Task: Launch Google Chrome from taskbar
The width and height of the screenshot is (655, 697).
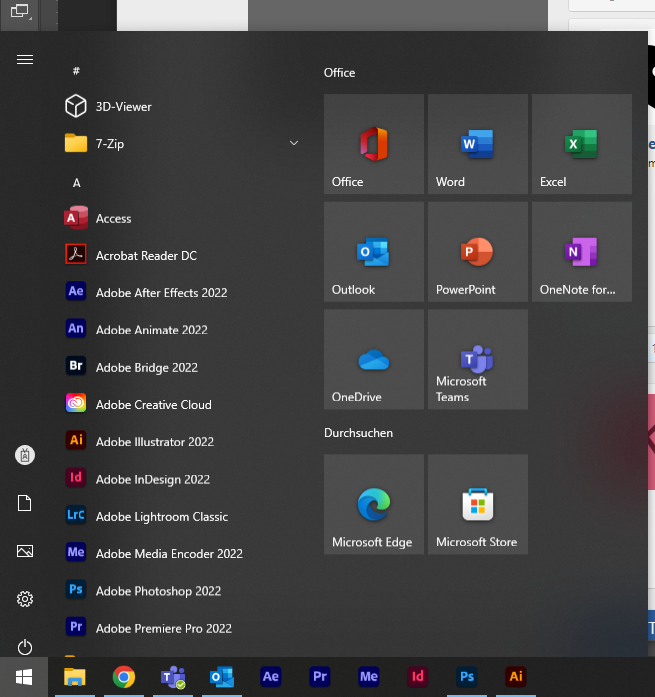Action: pos(124,677)
